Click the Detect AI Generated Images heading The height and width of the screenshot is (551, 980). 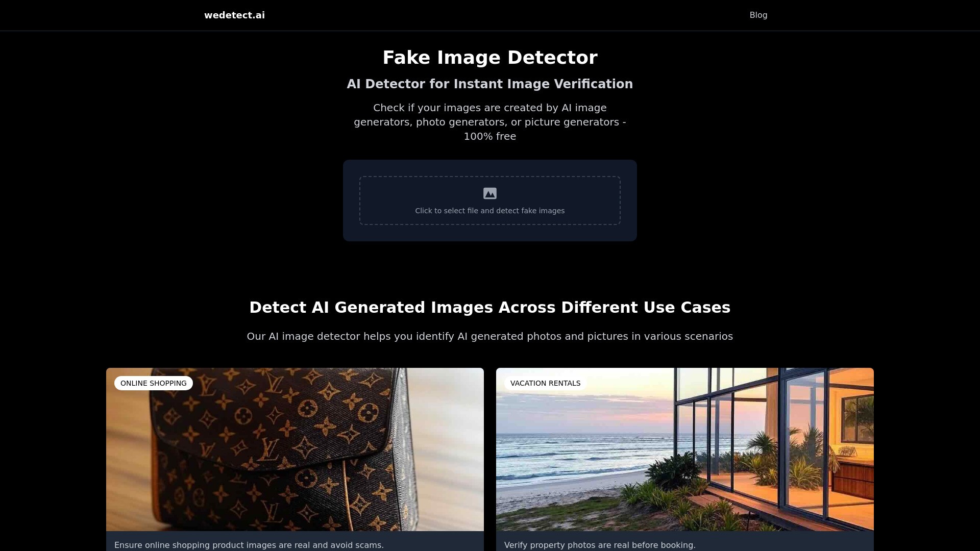click(489, 307)
